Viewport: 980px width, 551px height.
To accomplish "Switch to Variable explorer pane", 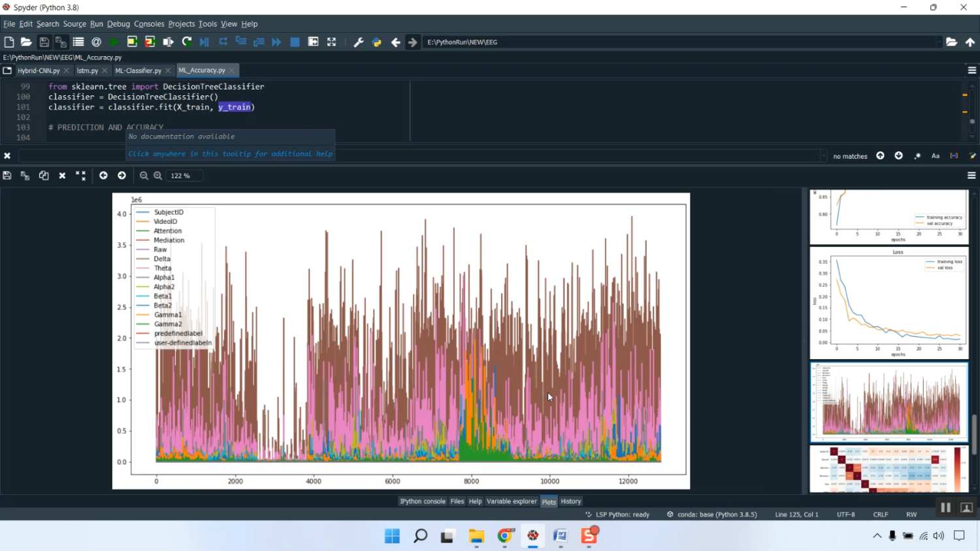I will tap(512, 501).
